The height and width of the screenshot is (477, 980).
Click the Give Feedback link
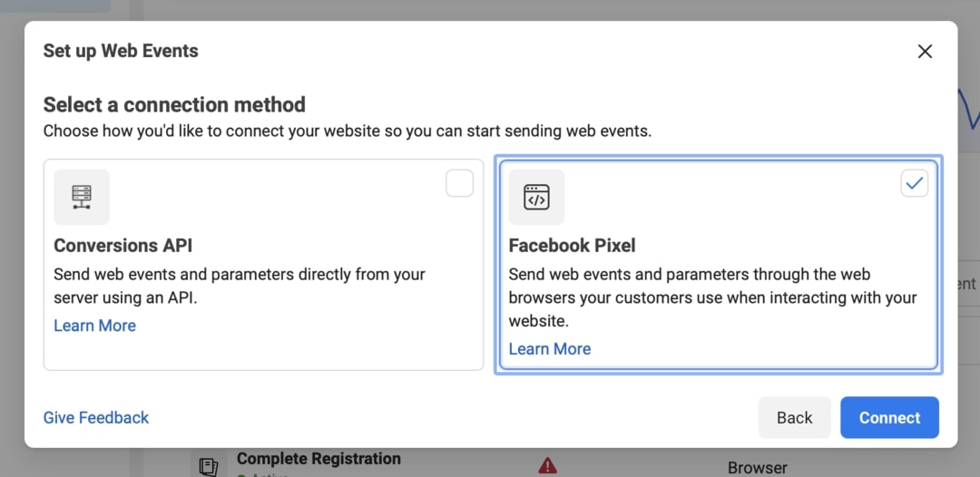96,418
